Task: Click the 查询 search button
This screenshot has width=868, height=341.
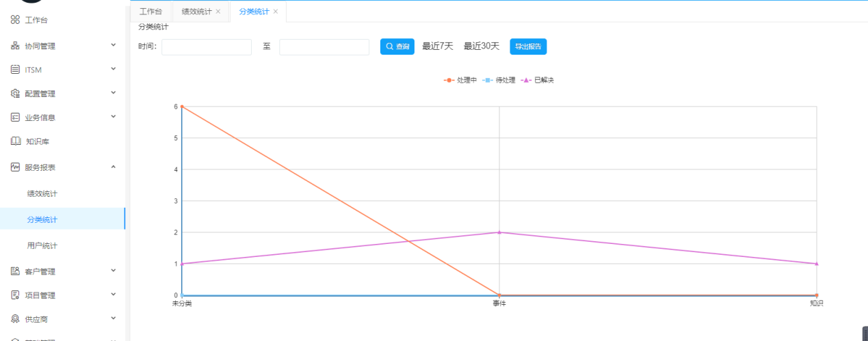Action: (x=397, y=46)
